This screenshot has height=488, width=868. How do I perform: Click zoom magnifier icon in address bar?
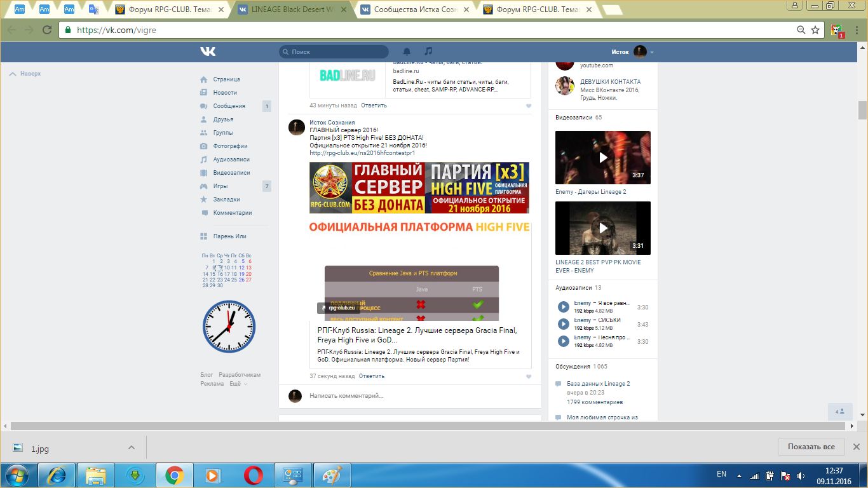[x=801, y=30]
